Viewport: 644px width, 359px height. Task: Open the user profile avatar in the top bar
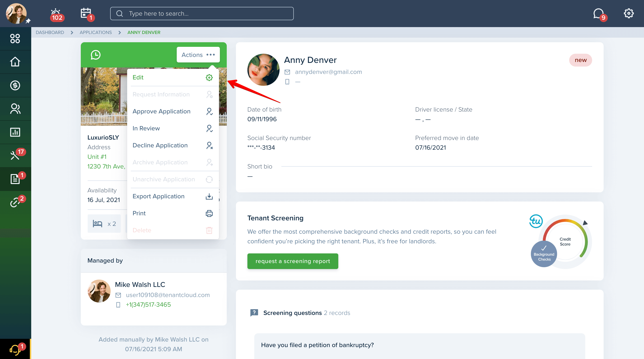[16, 14]
